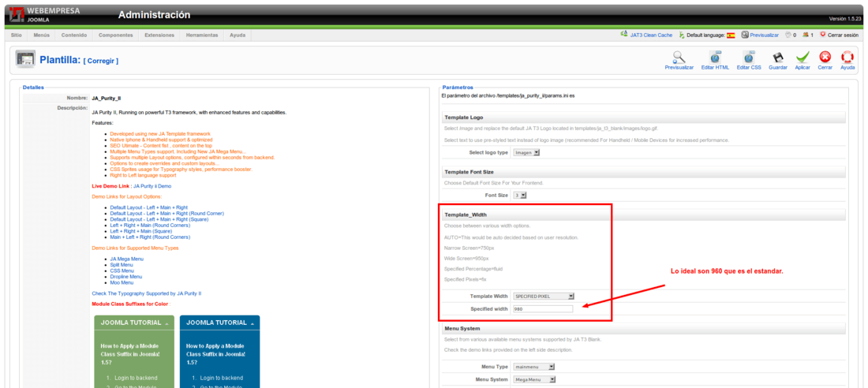Image resolution: width=868 pixels, height=388 pixels.
Task: Click the Plantilla template page icon
Action: click(25, 59)
